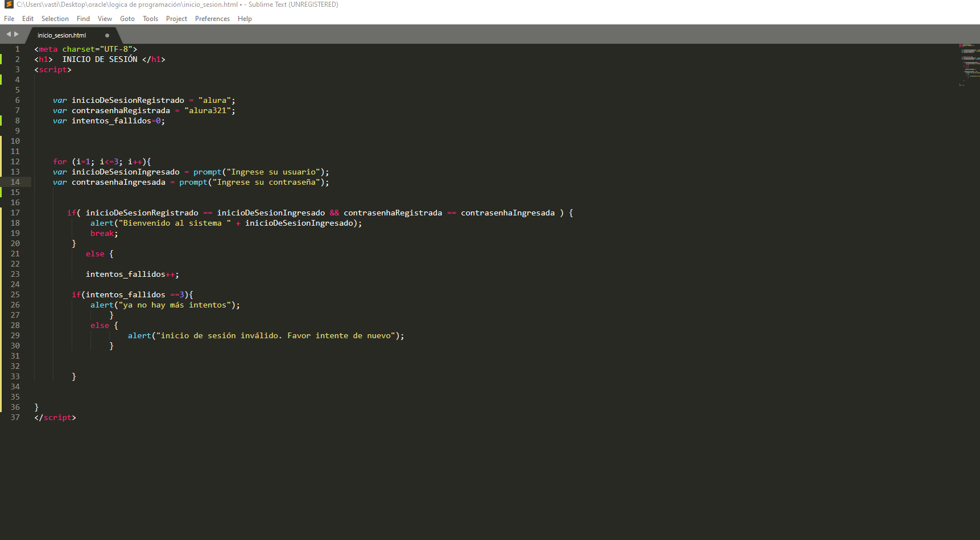The height and width of the screenshot is (540, 980).
Task: Click the variable inicioDeSesionRegistrado on line 6
Action: pos(128,100)
